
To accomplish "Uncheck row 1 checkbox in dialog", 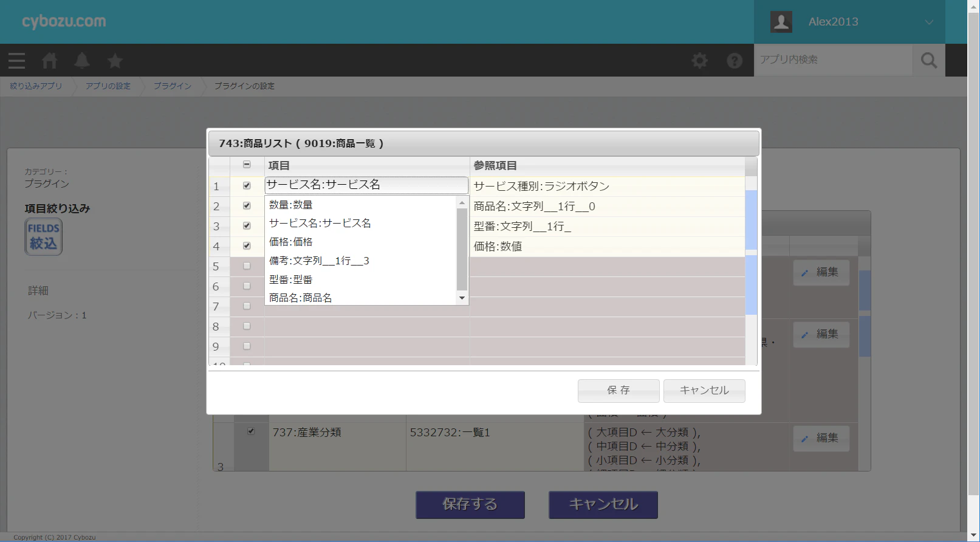I will tap(247, 186).
